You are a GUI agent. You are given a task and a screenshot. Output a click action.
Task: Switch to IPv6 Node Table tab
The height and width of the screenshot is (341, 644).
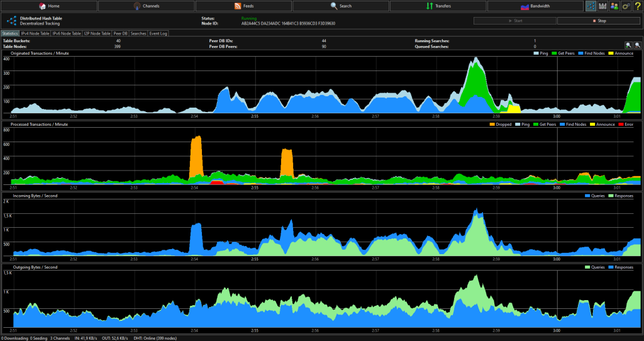tap(67, 33)
